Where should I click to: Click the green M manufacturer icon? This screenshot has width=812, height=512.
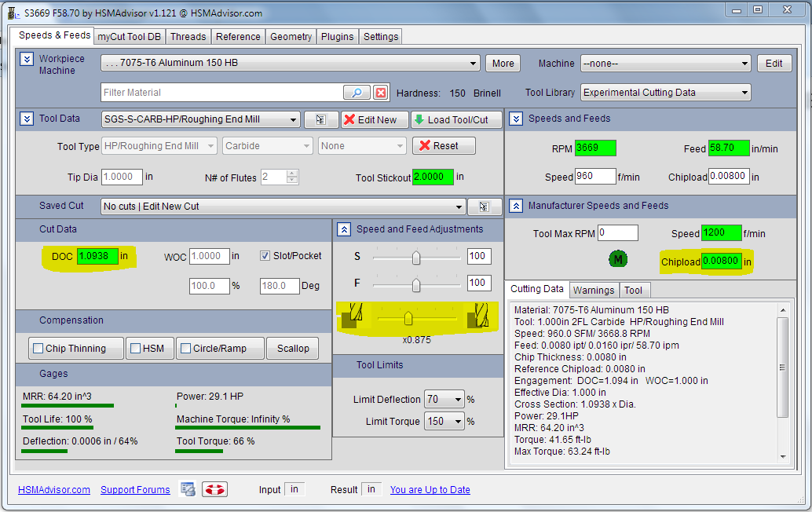click(x=617, y=259)
